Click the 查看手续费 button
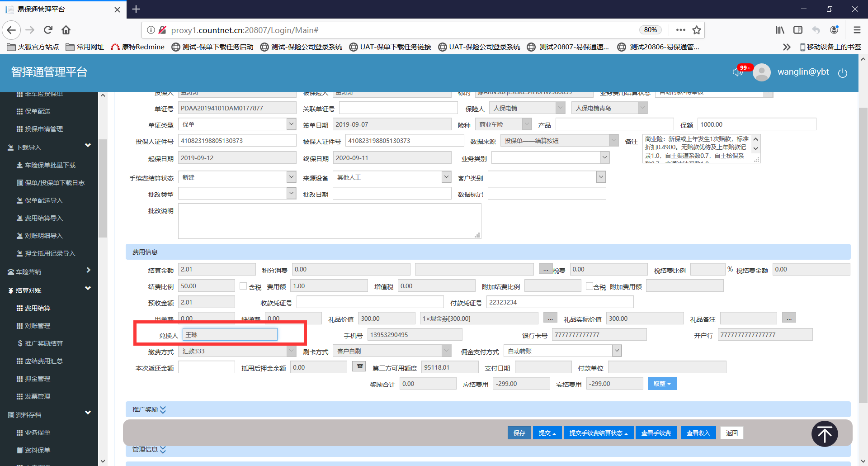 pos(656,433)
